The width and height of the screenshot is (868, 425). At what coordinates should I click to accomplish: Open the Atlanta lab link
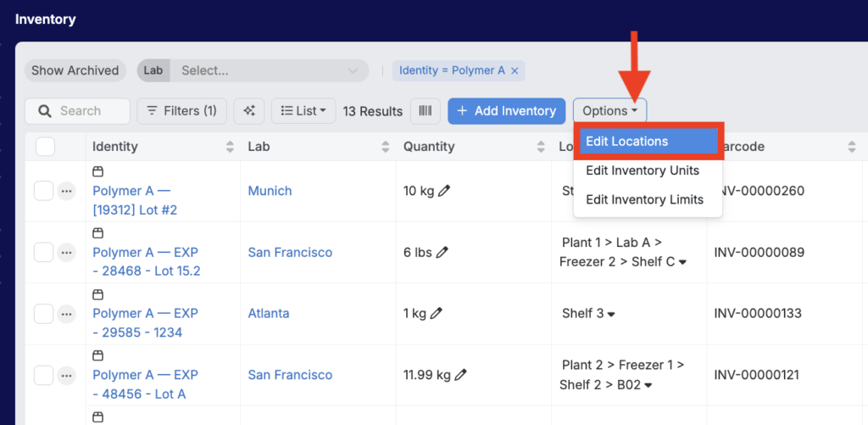pyautogui.click(x=269, y=314)
